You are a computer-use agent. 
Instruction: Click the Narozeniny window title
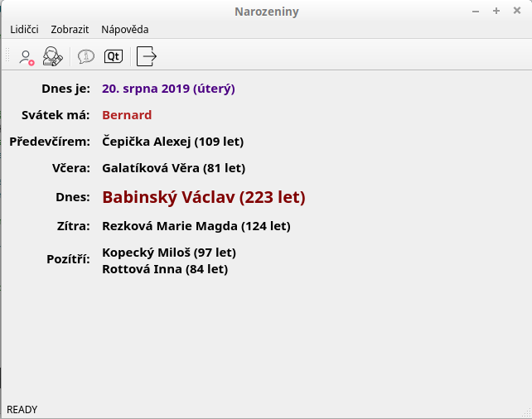(x=267, y=12)
